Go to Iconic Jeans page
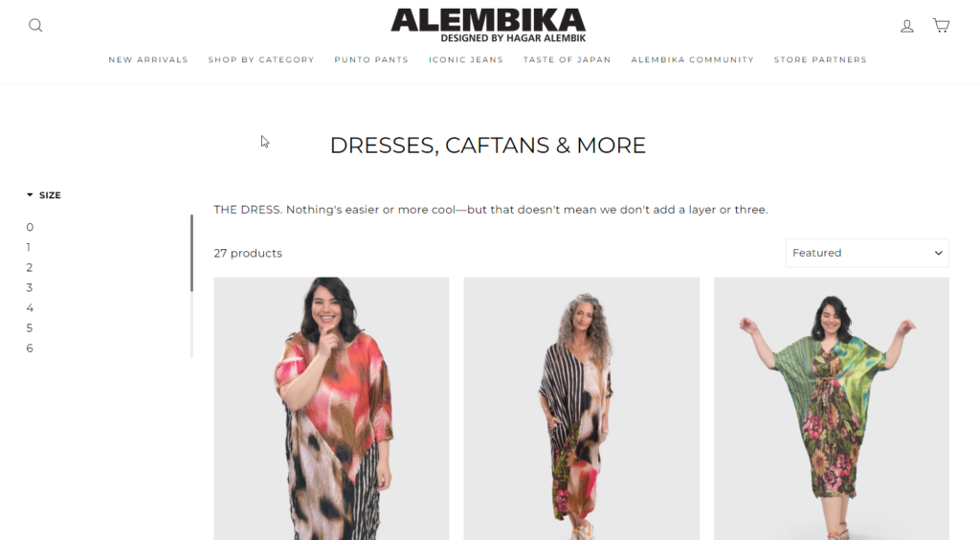 [466, 59]
